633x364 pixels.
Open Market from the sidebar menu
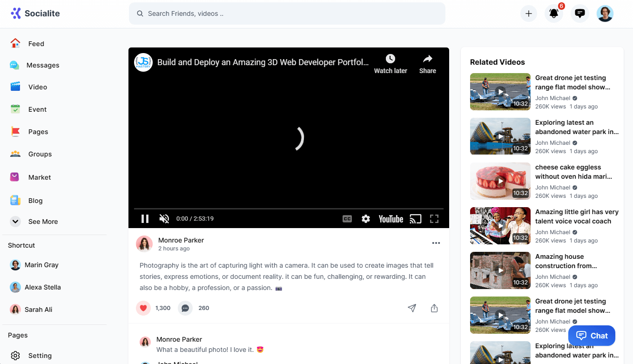pyautogui.click(x=40, y=177)
